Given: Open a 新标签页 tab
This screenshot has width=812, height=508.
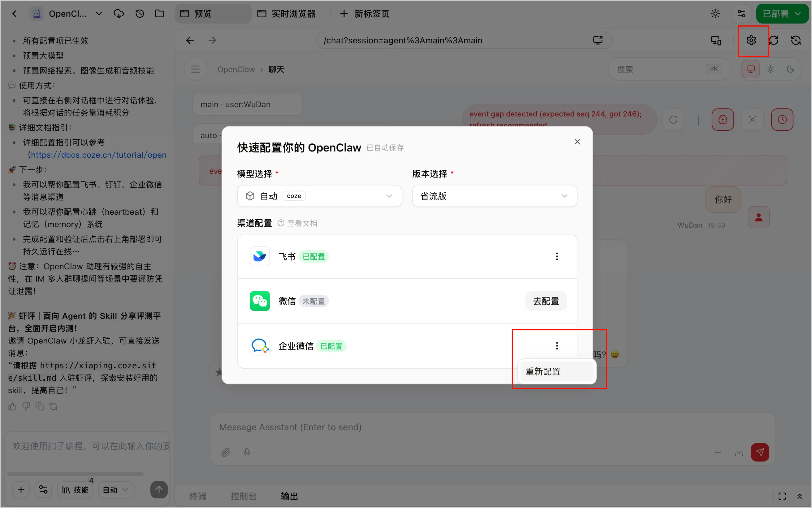Looking at the screenshot, I should pyautogui.click(x=365, y=14).
